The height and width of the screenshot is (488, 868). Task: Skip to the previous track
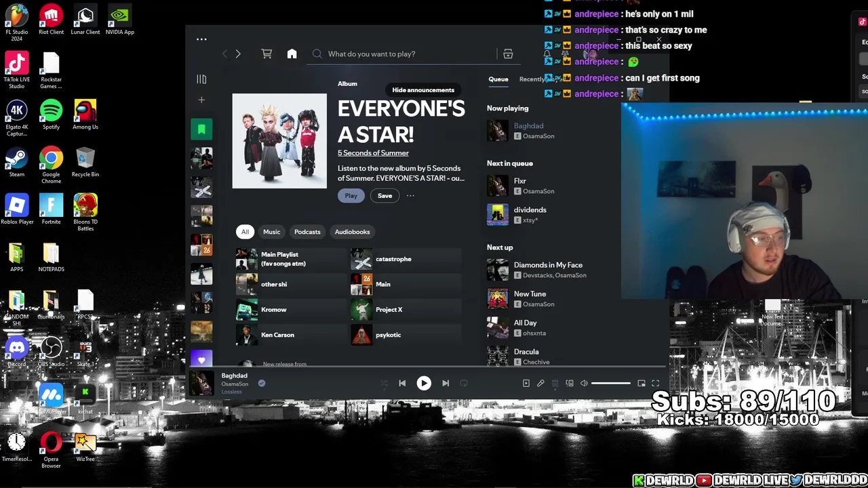coord(402,384)
